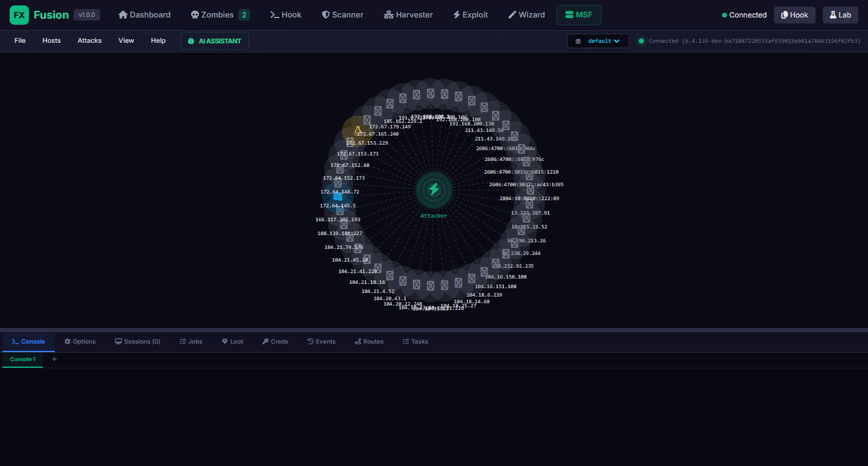The width and height of the screenshot is (868, 466).
Task: Open the Tasks tab
Action: (415, 342)
